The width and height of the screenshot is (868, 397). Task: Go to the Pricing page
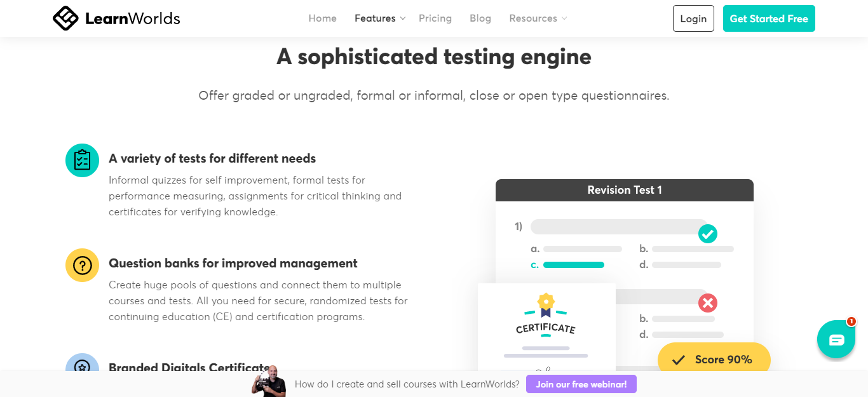click(x=435, y=18)
